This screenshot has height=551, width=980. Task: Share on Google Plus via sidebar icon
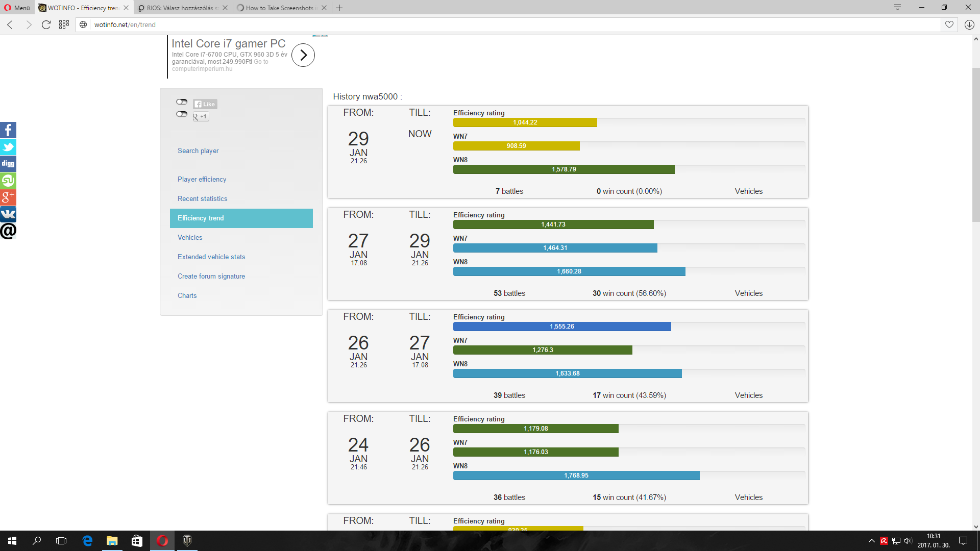click(8, 197)
